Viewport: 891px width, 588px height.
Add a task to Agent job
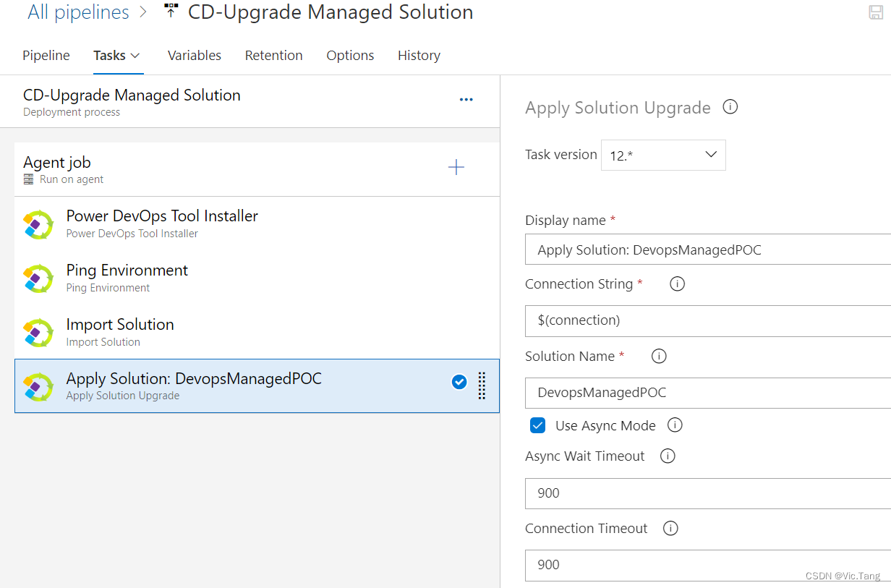[456, 166]
